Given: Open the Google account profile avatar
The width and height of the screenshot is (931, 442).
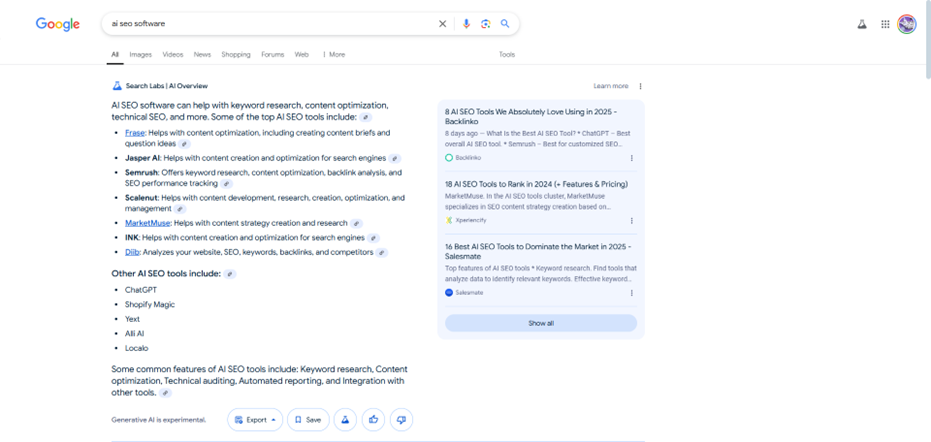Looking at the screenshot, I should point(907,24).
